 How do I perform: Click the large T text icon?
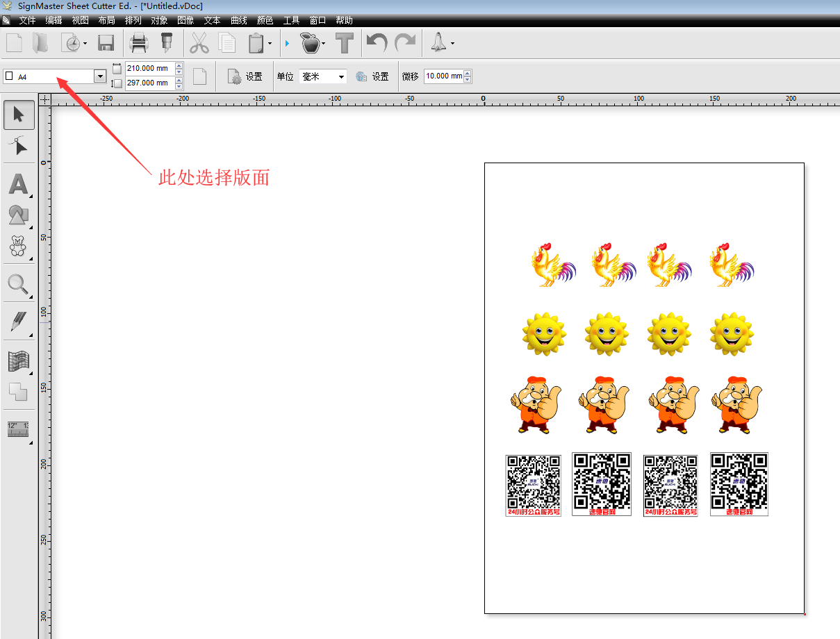point(345,43)
